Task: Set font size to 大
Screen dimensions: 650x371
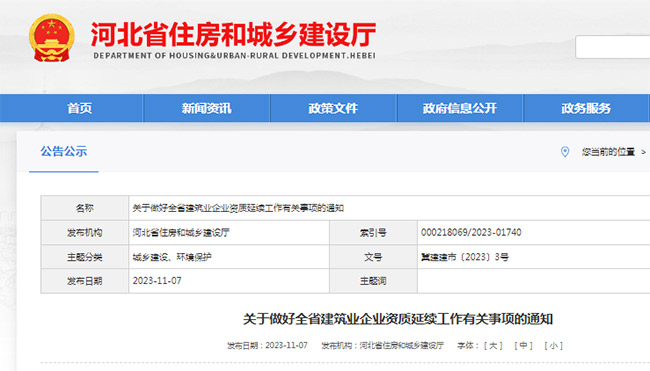Action: click(x=493, y=345)
